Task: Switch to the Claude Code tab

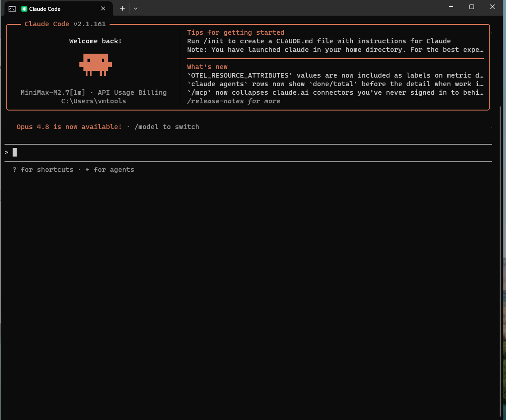Action: (59, 9)
